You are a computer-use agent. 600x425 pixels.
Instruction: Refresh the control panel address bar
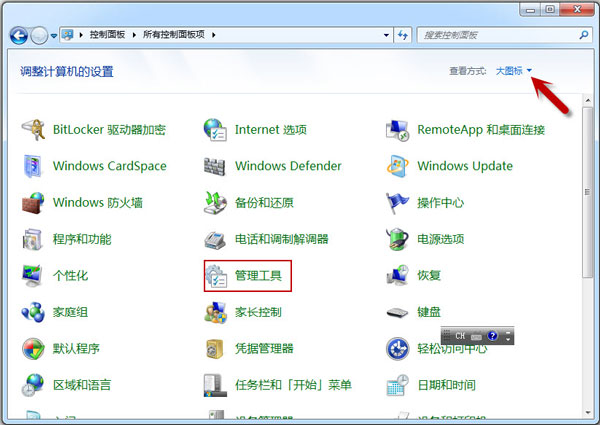tap(403, 35)
